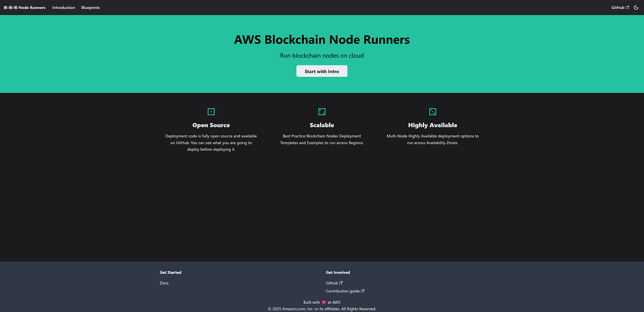Click the external-link icon beside footer Github link
This screenshot has height=312, width=644.
coord(341,282)
